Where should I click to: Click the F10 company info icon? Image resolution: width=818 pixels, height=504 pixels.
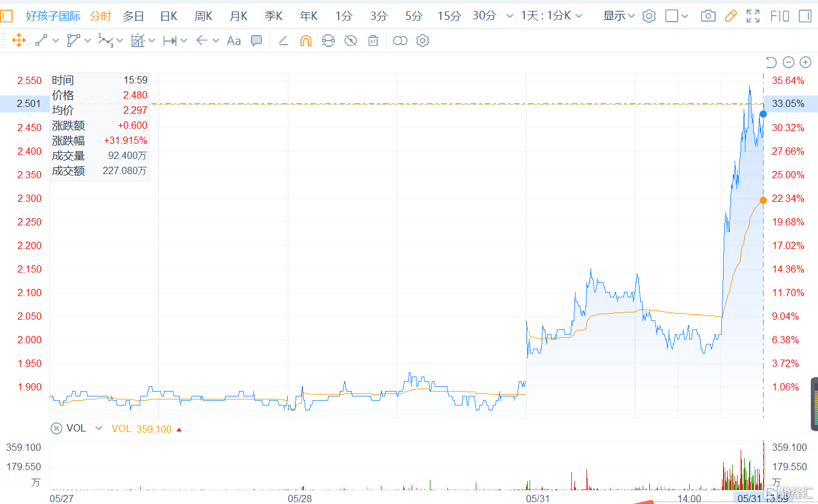point(779,16)
